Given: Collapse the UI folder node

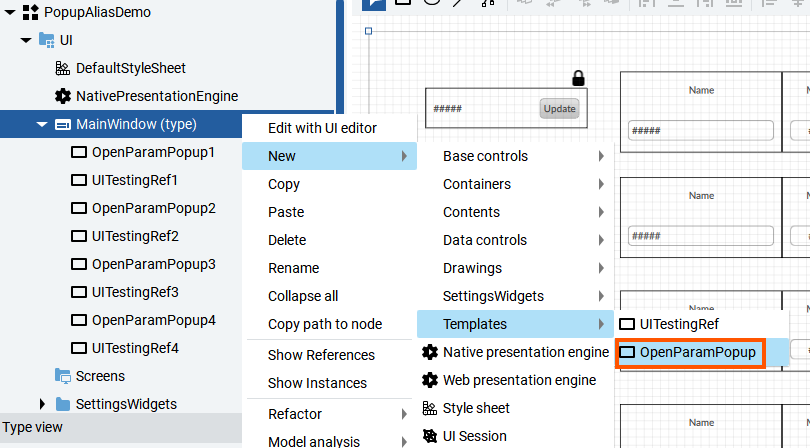Looking at the screenshot, I should pyautogui.click(x=26, y=40).
